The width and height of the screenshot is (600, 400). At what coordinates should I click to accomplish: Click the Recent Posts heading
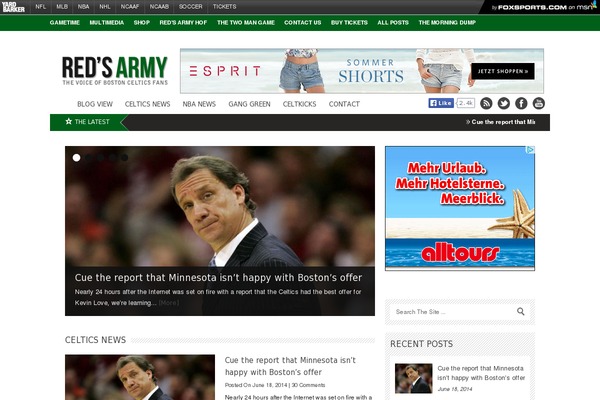(421, 344)
